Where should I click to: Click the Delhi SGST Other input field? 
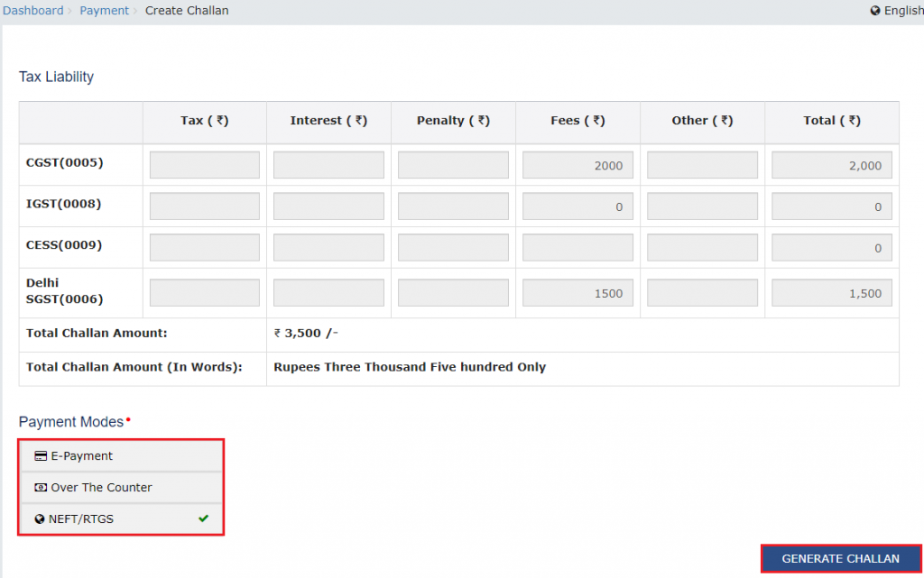click(x=702, y=292)
